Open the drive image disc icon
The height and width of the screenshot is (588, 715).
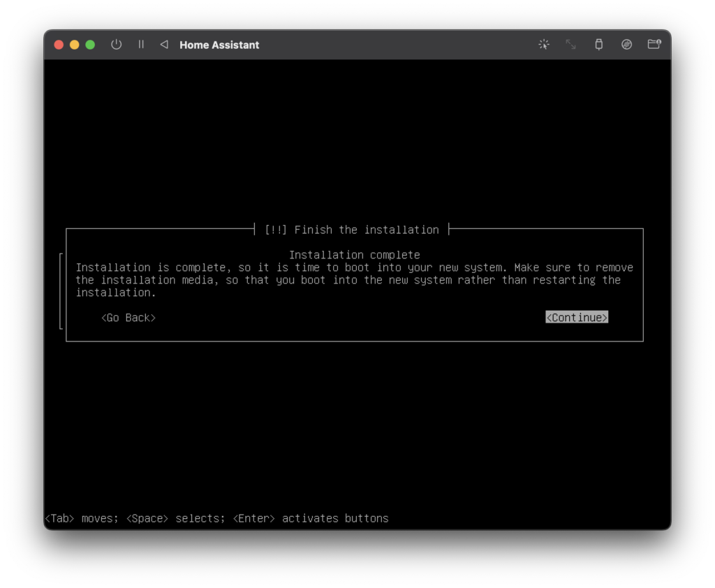(x=626, y=44)
